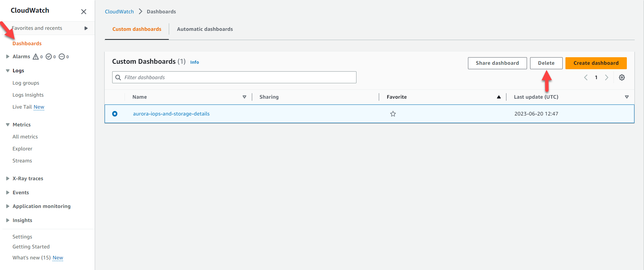Collapse the Logs section
The height and width of the screenshot is (270, 644).
[8, 71]
